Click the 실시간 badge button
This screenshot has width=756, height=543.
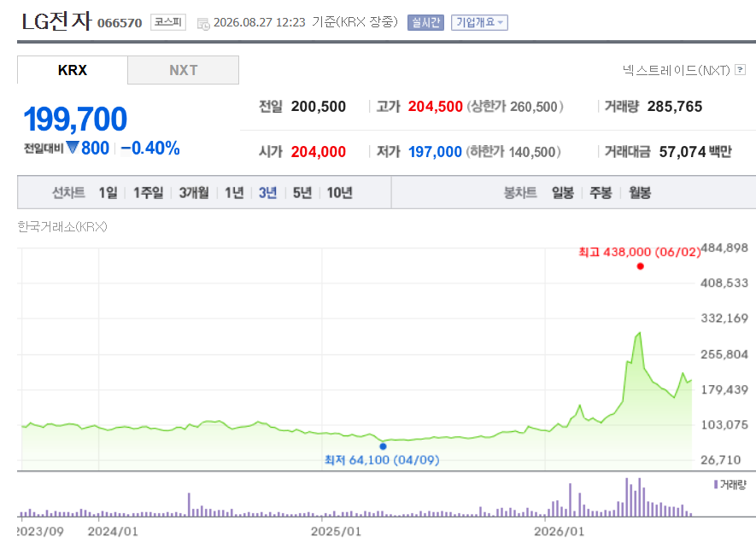click(x=425, y=23)
